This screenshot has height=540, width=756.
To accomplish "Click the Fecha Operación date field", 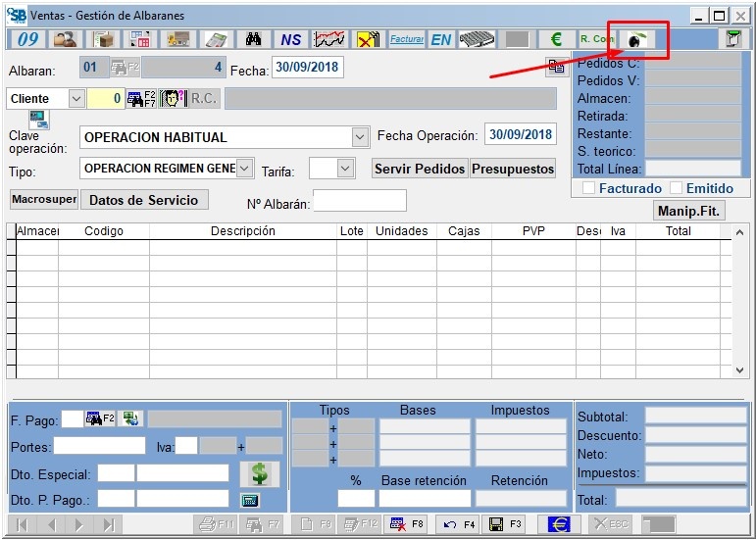I will point(521,135).
